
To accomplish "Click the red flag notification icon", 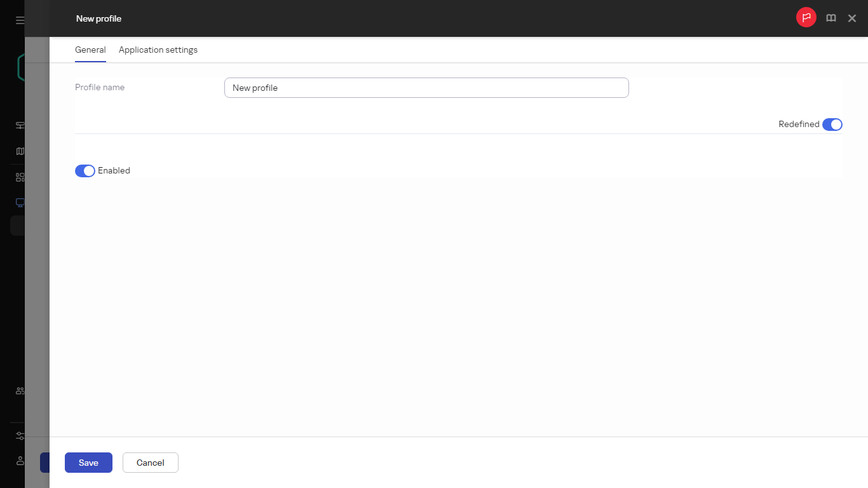I will pyautogui.click(x=806, y=17).
